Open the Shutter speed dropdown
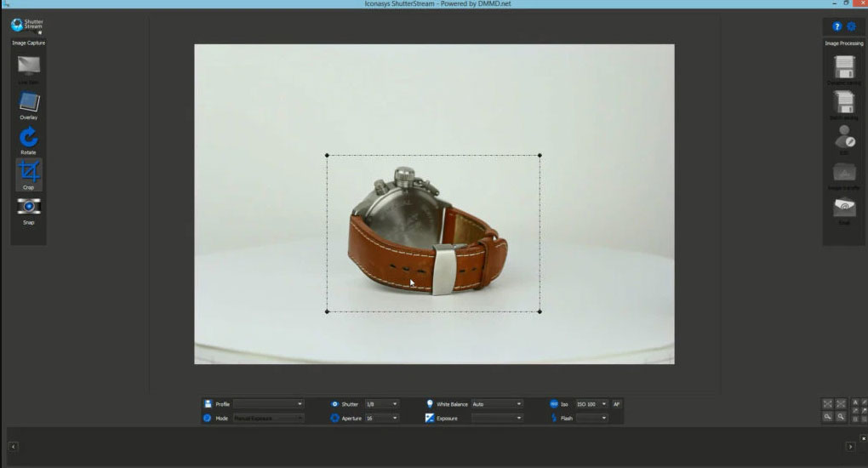 [x=381, y=403]
